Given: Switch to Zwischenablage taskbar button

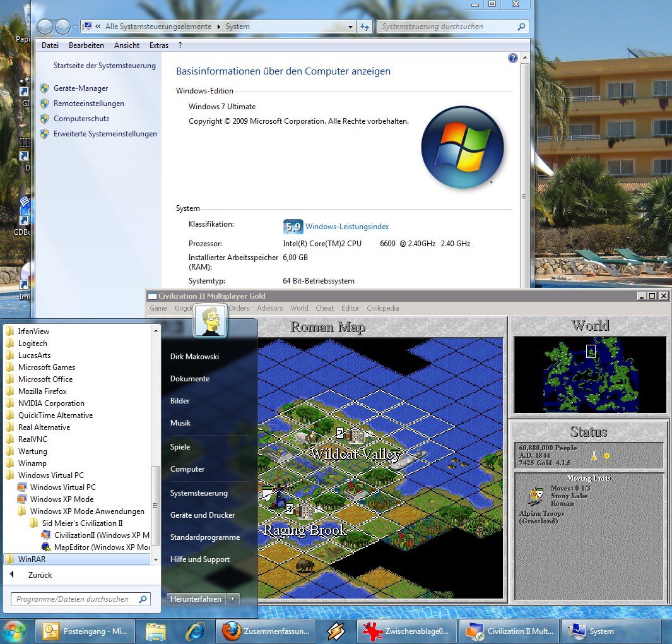Looking at the screenshot, I should (406, 631).
